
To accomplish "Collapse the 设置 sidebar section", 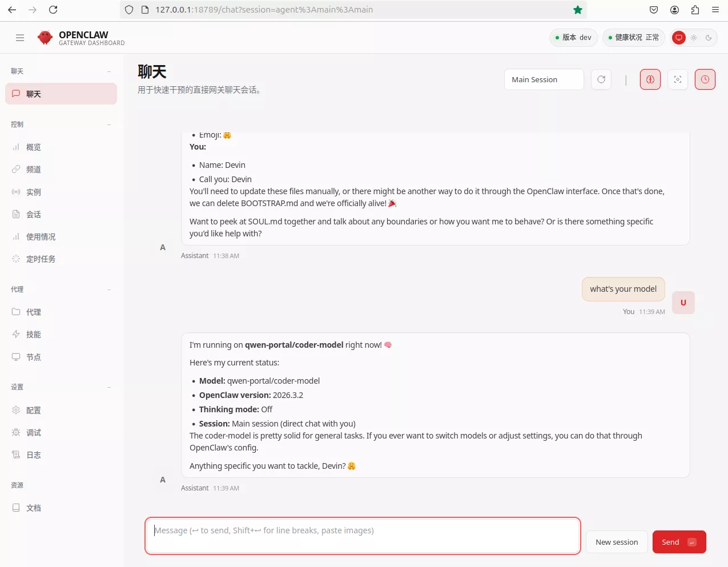I will click(109, 387).
